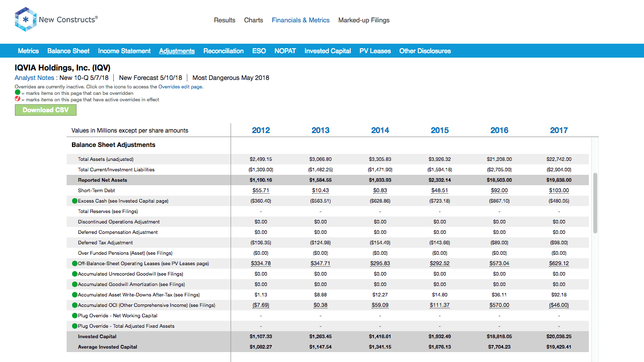Click the override dot for Off-Balance-Sheet Operating Leases
This screenshot has width=644, height=362.
75,264
